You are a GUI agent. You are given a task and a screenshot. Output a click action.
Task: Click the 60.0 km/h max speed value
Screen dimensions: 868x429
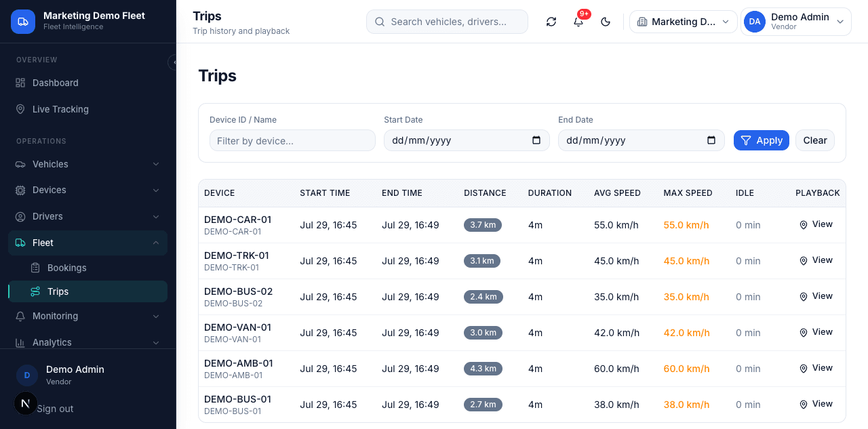coord(686,369)
